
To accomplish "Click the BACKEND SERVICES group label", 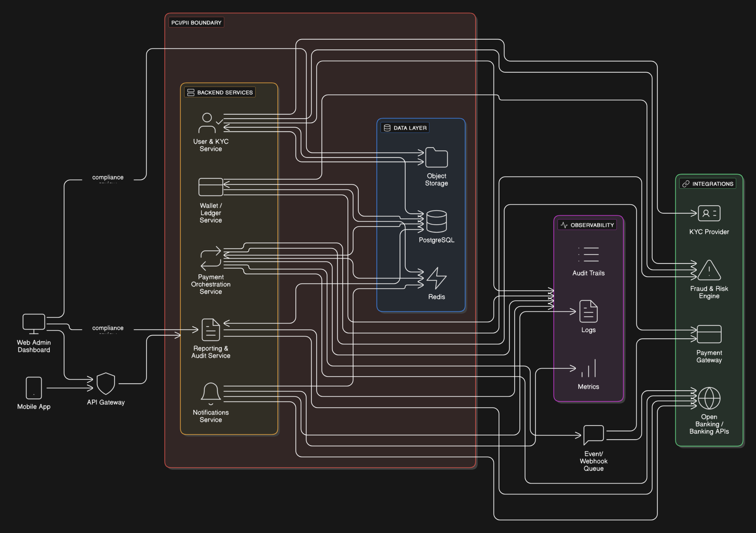I will click(220, 92).
